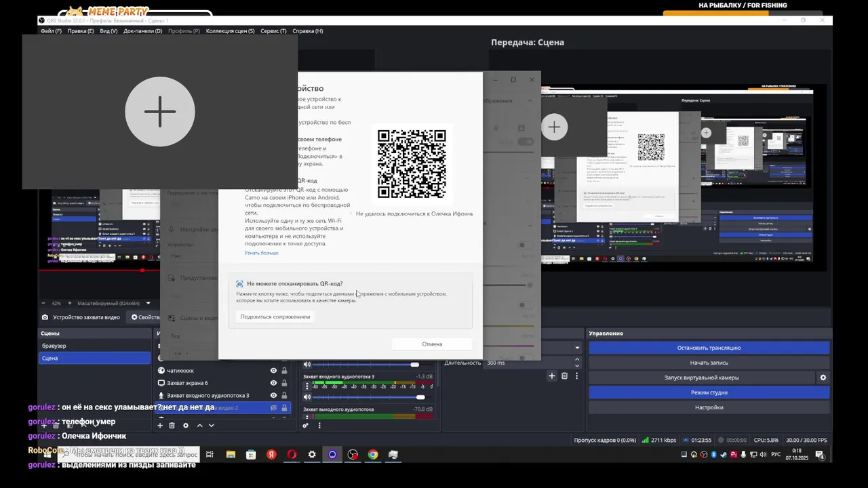Remove the selected source with the trash icon
Viewport: 868px width, 488px height.
point(172,426)
